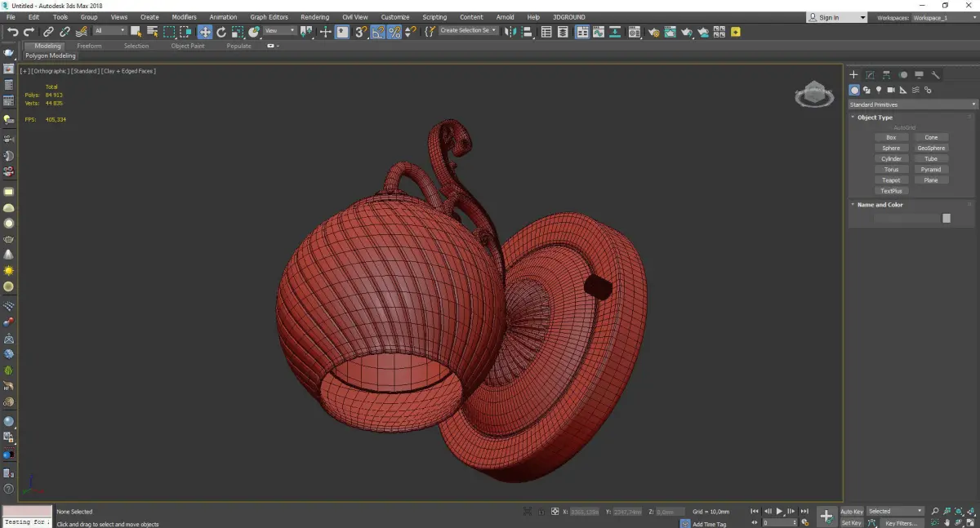Choose the Torus object type
Screen dimensions: 980x528
[x=891, y=169]
